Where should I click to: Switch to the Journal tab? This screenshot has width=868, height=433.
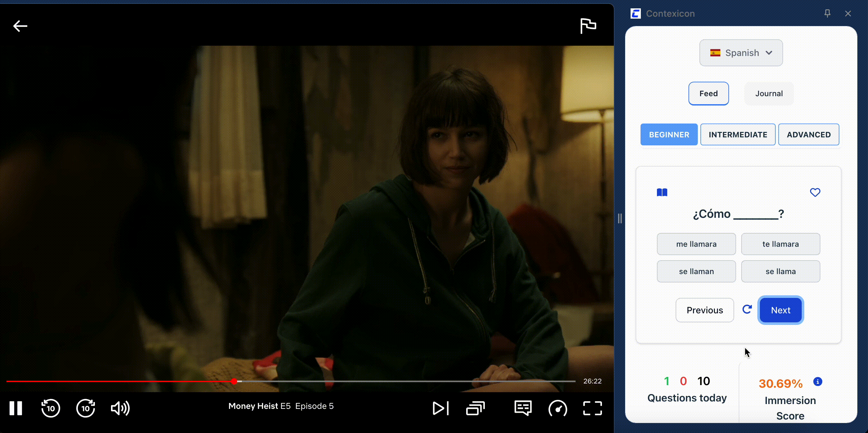(769, 93)
